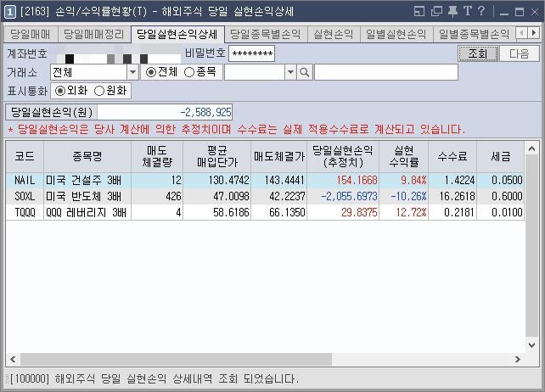Click the 코드 column header

coord(25,156)
